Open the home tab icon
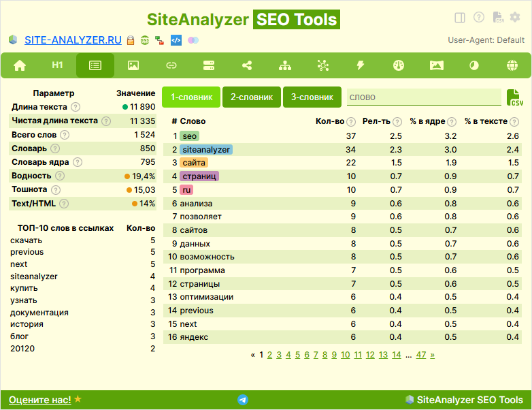This screenshot has height=410, width=532. [x=20, y=65]
